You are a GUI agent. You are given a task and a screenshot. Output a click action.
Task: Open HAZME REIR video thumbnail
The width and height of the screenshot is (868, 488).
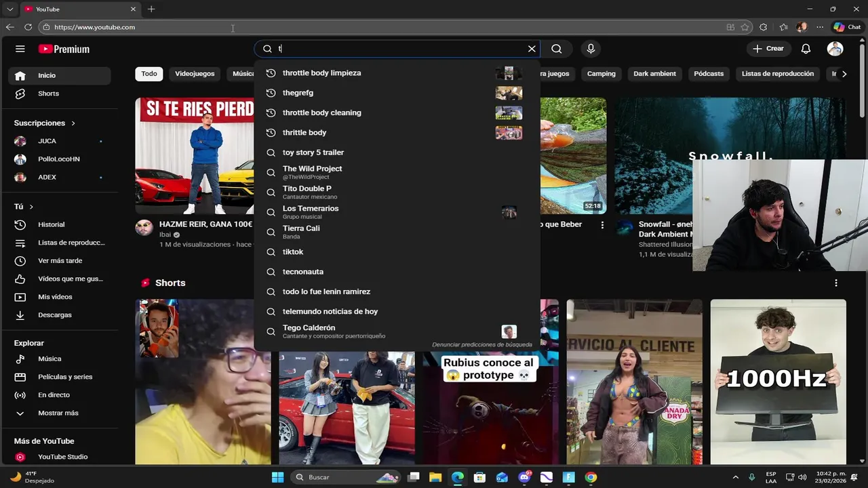click(x=195, y=156)
